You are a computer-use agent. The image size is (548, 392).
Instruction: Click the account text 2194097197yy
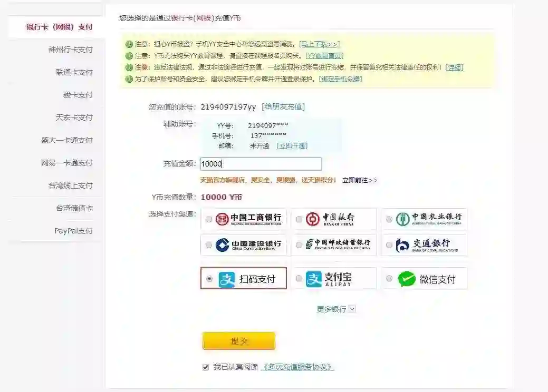click(x=228, y=107)
